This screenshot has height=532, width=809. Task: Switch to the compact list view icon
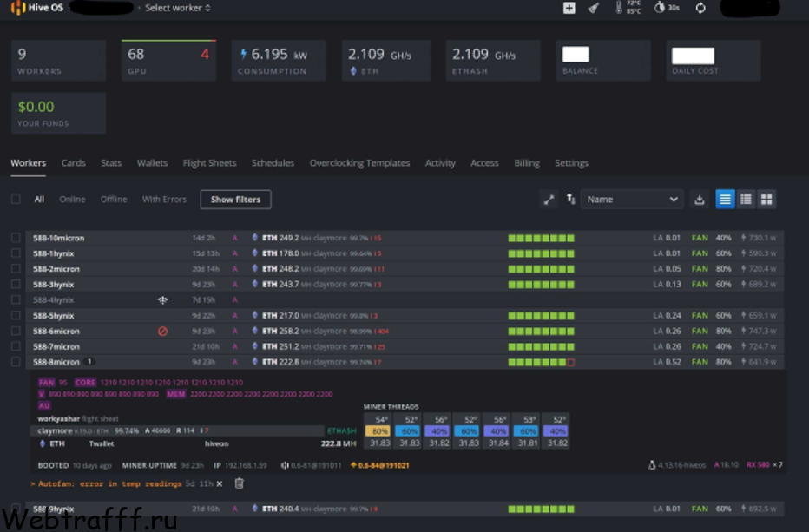725,200
